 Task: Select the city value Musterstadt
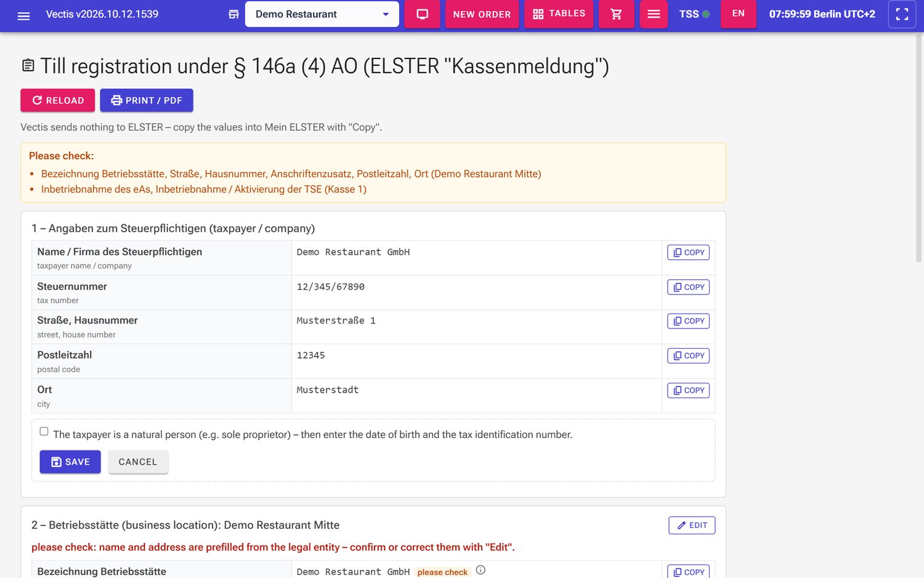point(327,389)
